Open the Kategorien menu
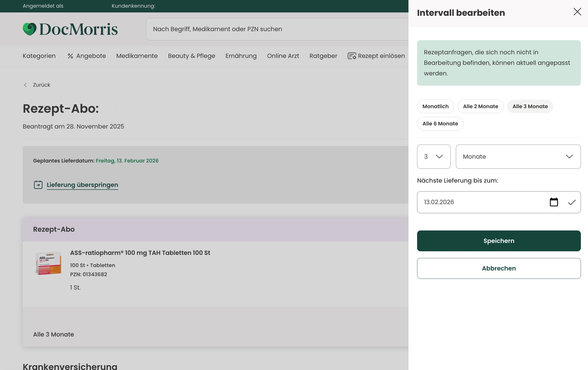The image size is (588, 370). 39,56
